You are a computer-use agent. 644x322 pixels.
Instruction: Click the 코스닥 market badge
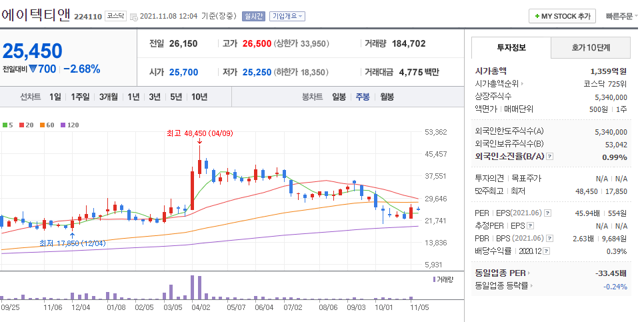[116, 16]
